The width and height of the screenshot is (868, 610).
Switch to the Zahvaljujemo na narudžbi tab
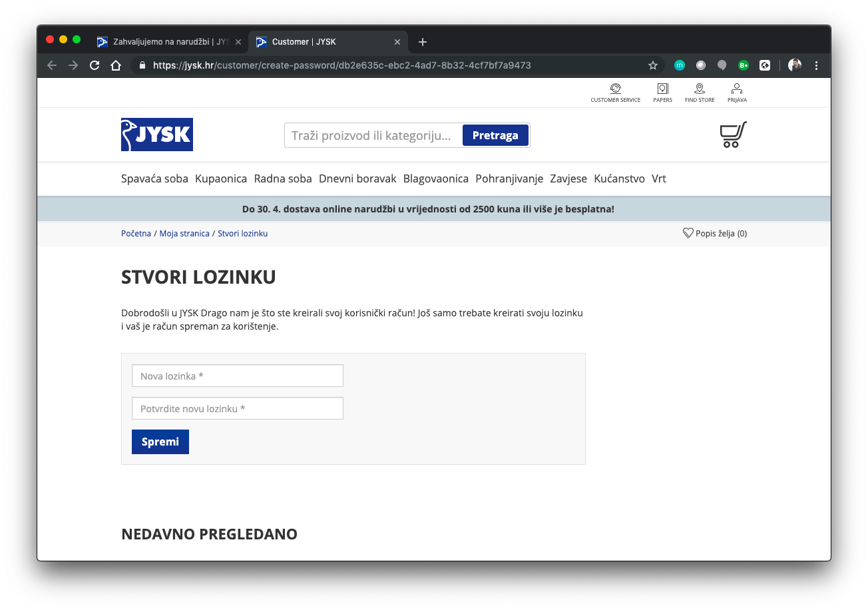coord(170,42)
